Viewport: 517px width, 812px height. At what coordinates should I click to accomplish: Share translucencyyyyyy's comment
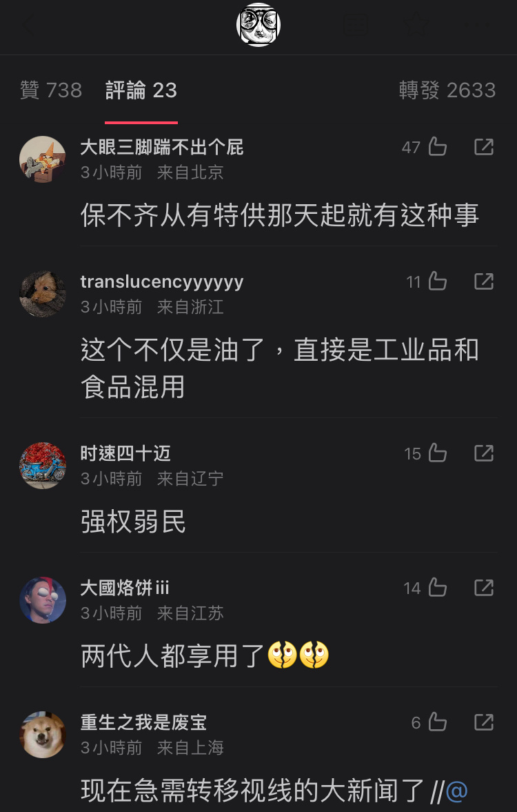coord(484,281)
